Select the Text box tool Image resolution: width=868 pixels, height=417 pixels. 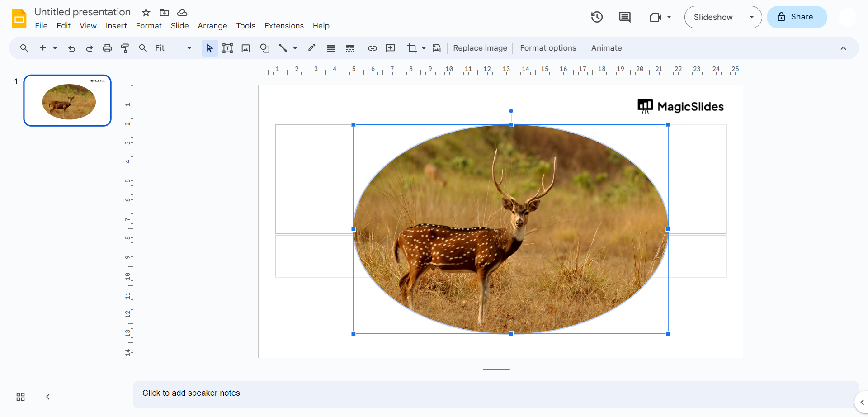click(x=227, y=48)
